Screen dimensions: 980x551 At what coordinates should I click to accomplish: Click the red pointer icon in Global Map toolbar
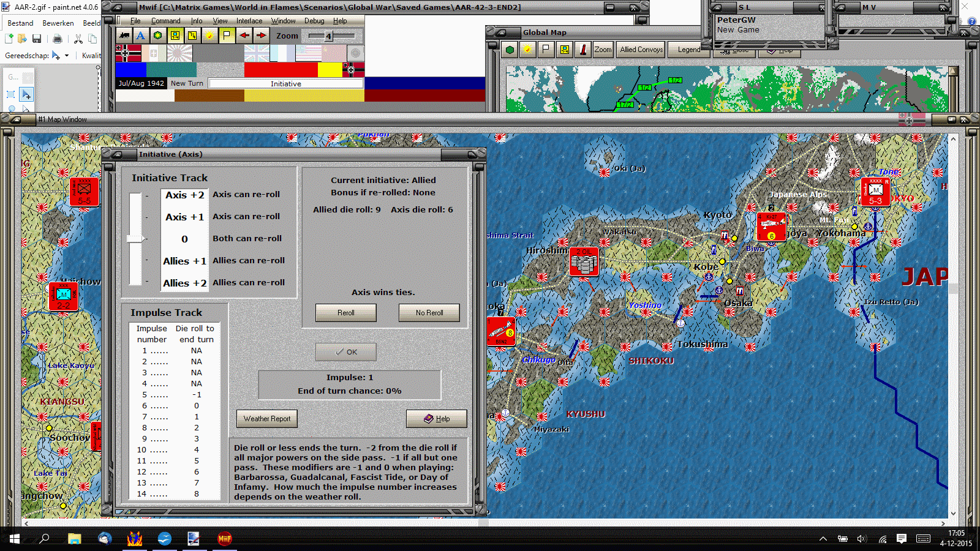point(582,50)
